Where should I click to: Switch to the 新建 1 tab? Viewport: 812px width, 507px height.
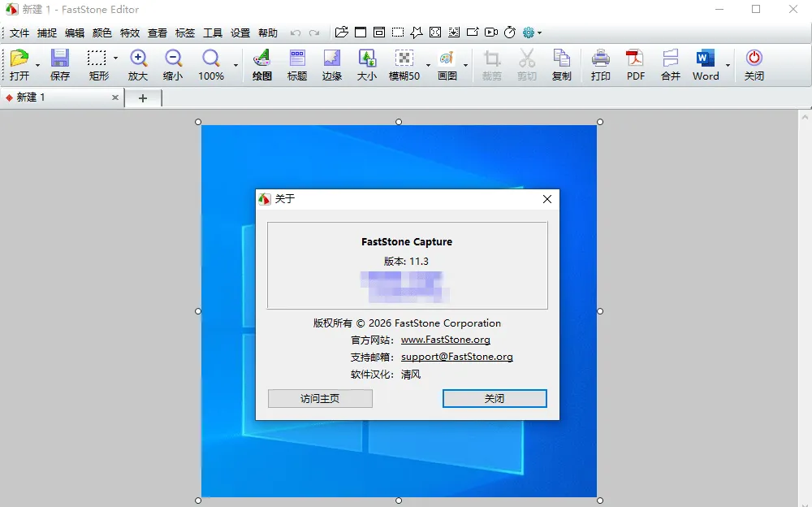coord(57,97)
